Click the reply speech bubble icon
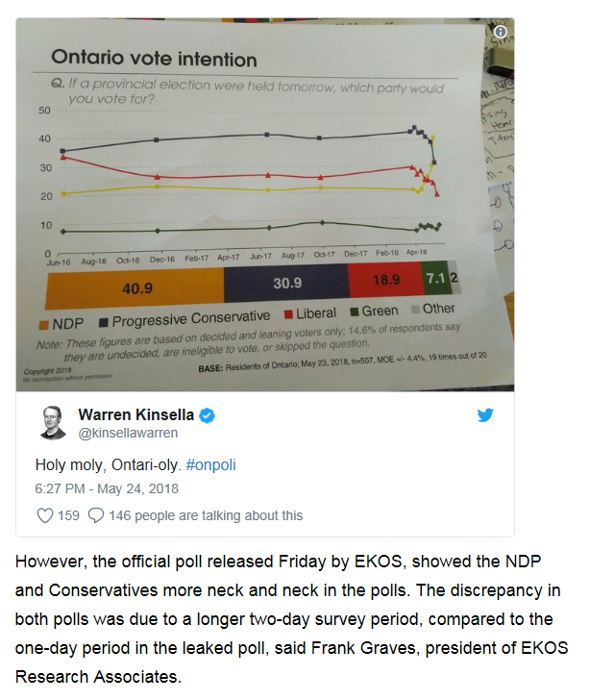614x700 pixels. pyautogui.click(x=95, y=515)
